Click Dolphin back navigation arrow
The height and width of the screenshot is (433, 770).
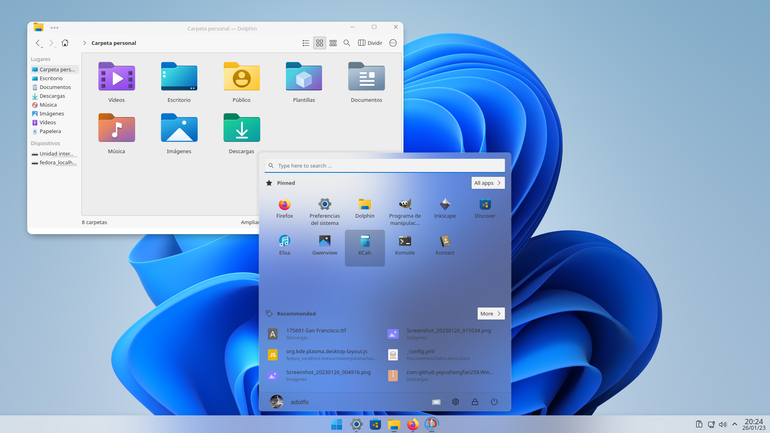click(x=38, y=43)
